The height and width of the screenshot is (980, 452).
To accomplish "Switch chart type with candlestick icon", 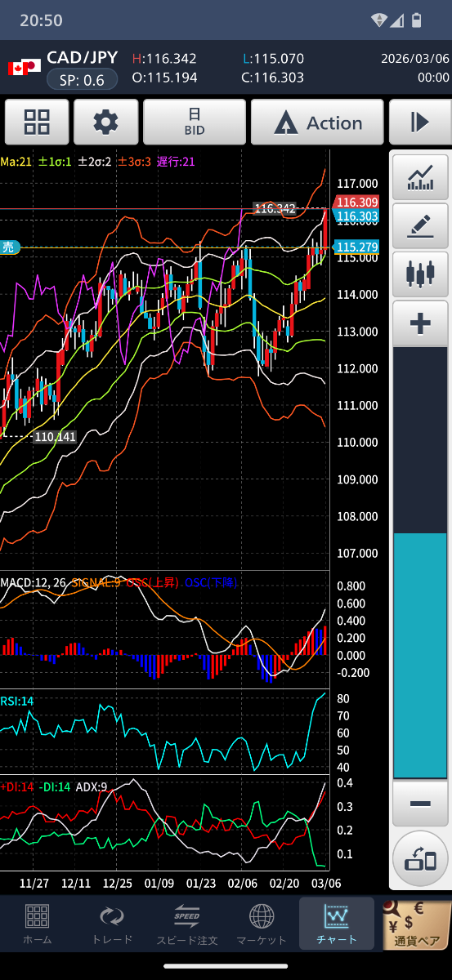I will tap(420, 274).
